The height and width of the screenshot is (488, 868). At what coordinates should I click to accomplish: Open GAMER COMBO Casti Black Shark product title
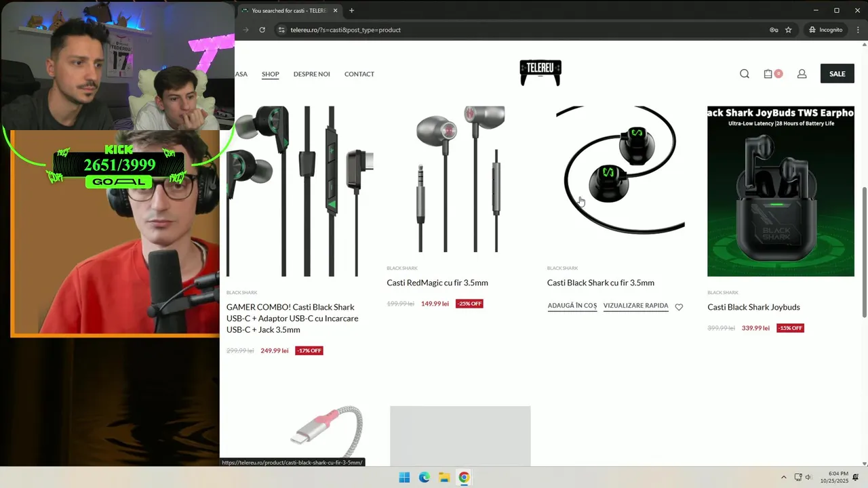click(292, 318)
